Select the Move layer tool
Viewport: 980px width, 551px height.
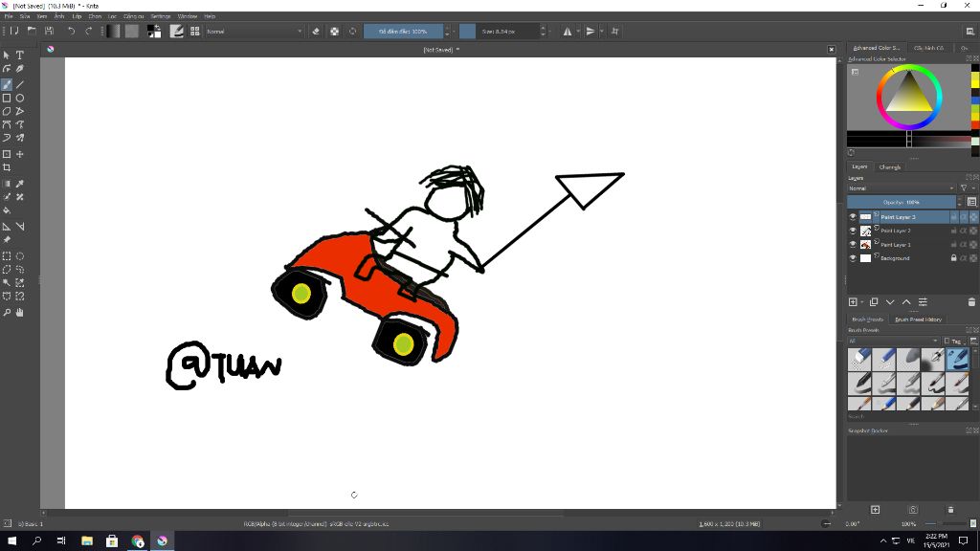pyautogui.click(x=20, y=154)
